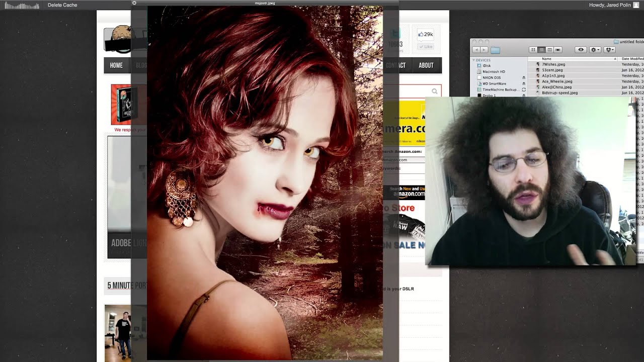Eject the WD SmartWare device
The height and width of the screenshot is (362, 644).
pyautogui.click(x=524, y=83)
